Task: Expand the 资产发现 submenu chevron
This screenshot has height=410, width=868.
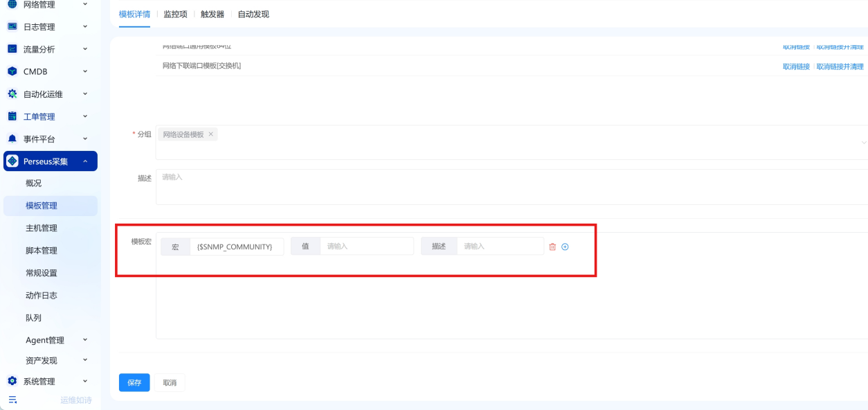Action: [x=85, y=360]
